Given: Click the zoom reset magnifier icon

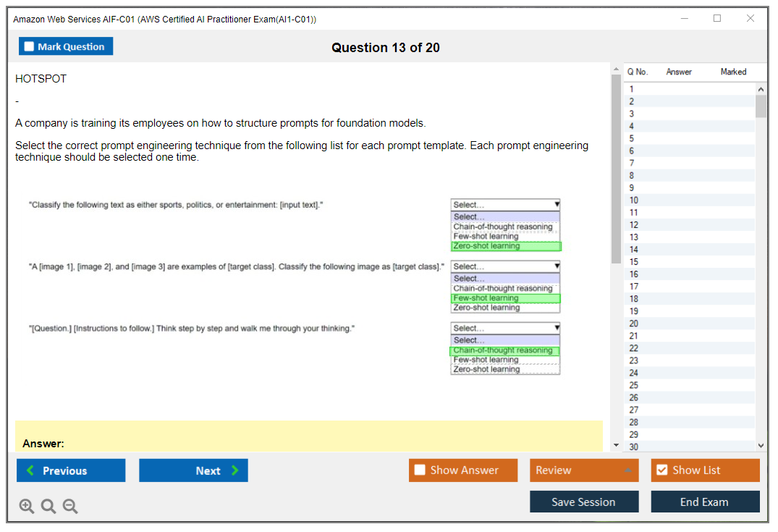Looking at the screenshot, I should (48, 507).
